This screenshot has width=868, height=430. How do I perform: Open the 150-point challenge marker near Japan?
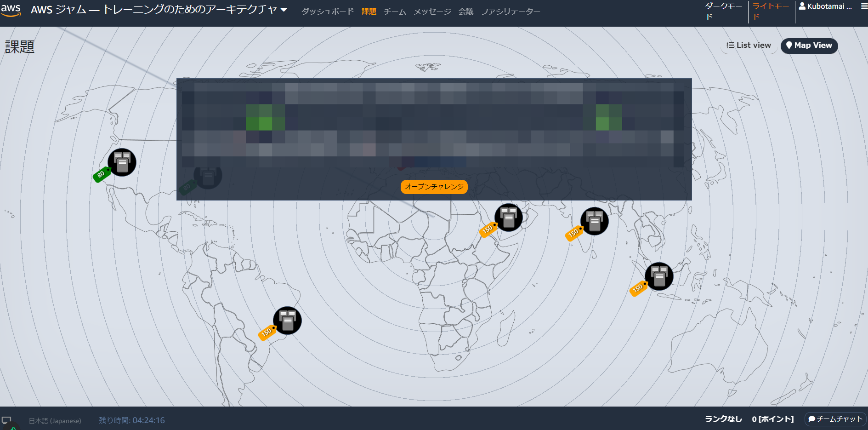coord(508,217)
